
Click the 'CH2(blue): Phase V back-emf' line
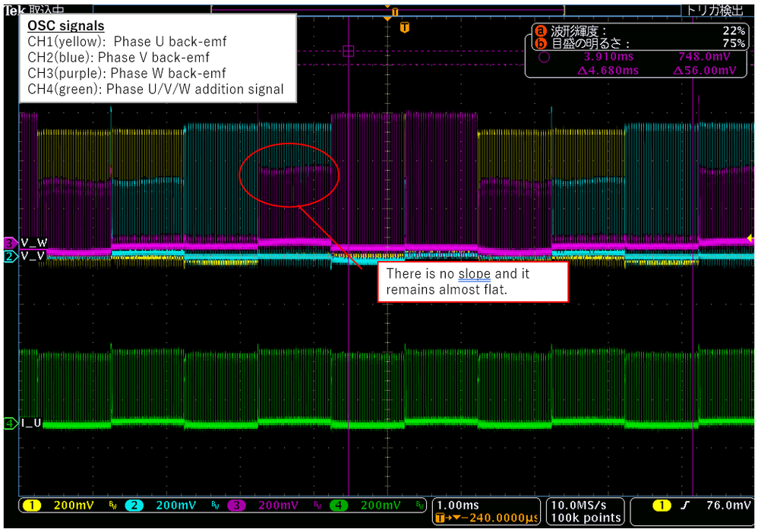coord(118,58)
